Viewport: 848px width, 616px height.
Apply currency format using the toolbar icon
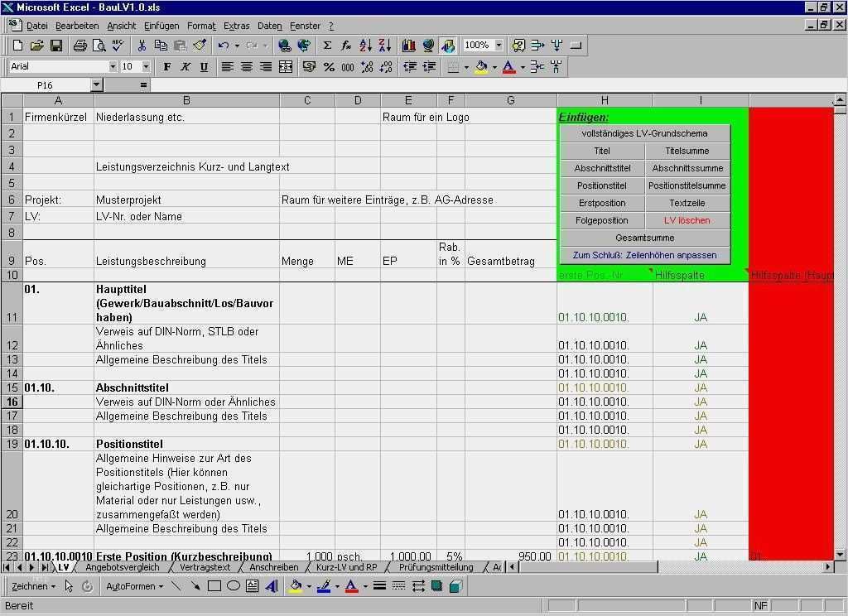(x=310, y=67)
